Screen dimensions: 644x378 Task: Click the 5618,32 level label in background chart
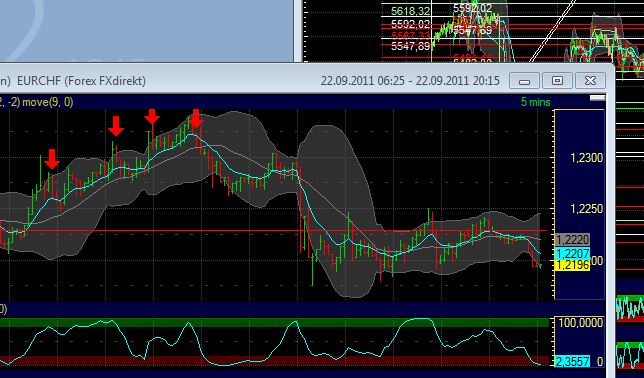(410, 11)
